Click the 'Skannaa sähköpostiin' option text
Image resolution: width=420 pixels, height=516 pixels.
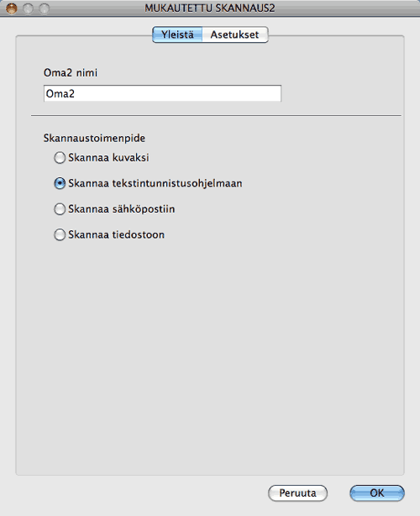[121, 209]
